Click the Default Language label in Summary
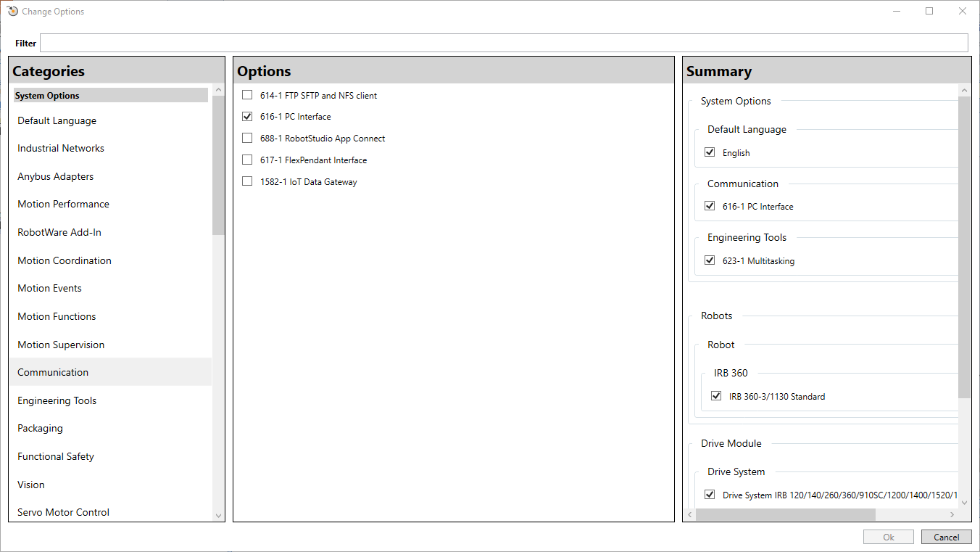980x552 pixels. (x=747, y=129)
